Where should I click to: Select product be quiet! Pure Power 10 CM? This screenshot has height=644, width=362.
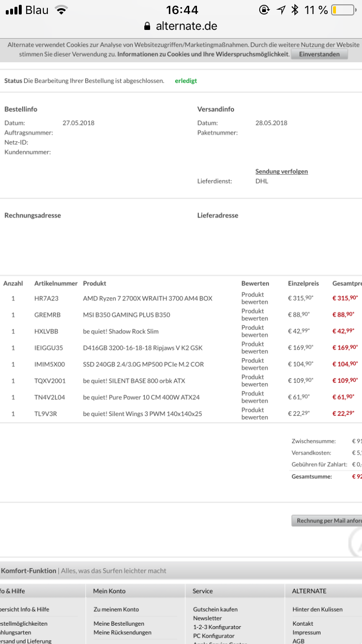tap(141, 397)
